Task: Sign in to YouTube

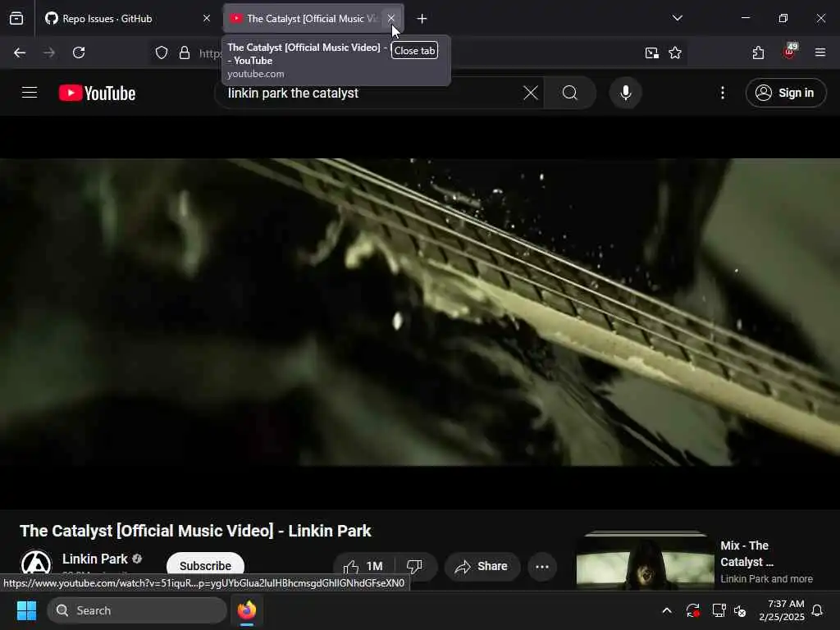Action: [786, 94]
